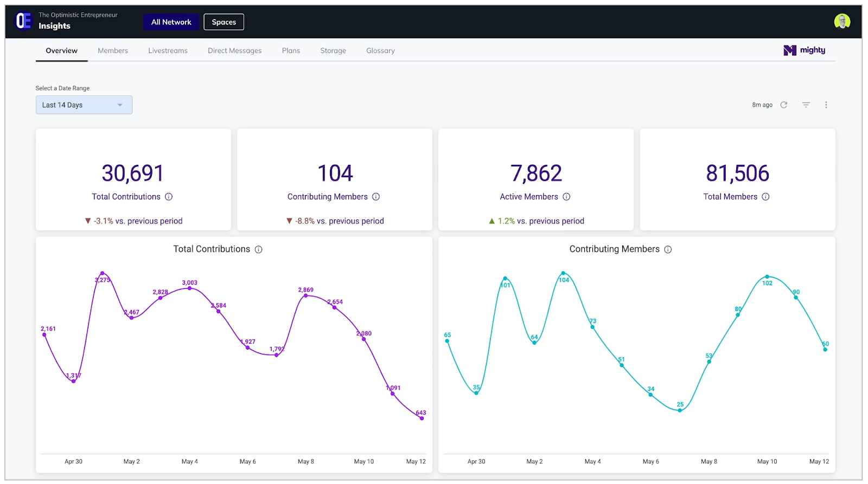
Task: Click the 3,275 data point on contributions chart
Action: point(103,273)
